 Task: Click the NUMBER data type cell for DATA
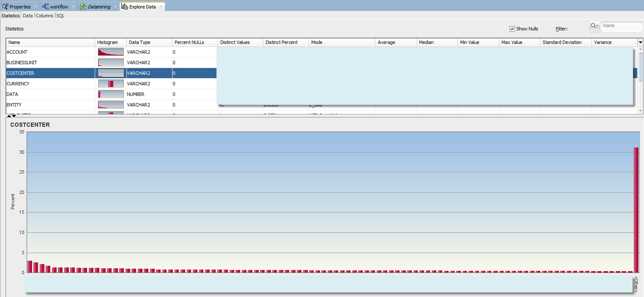coord(149,94)
